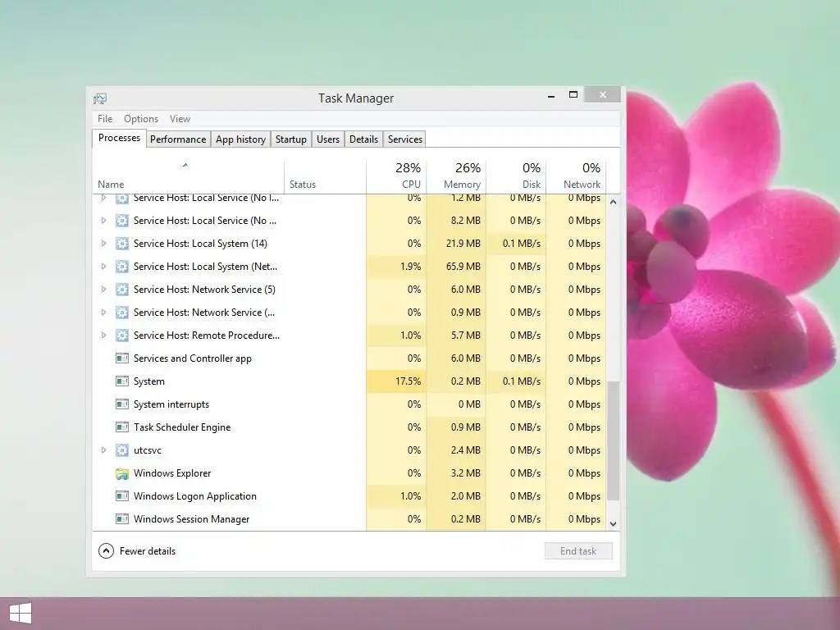The height and width of the screenshot is (630, 840).
Task: Select the System process row
Action: point(349,381)
